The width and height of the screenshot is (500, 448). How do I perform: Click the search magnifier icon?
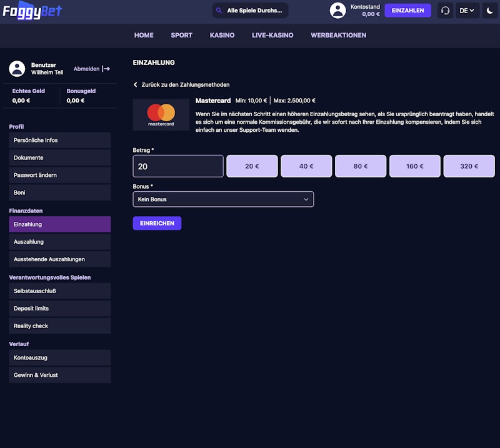pos(219,11)
